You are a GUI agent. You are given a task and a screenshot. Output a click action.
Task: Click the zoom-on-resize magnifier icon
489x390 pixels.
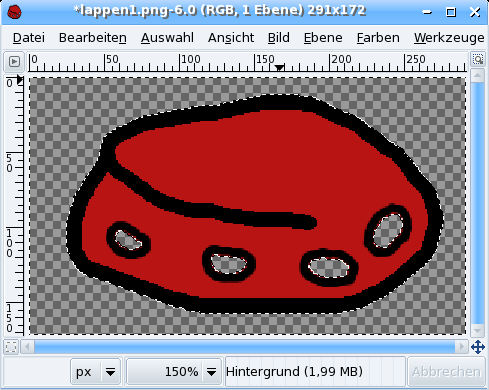[478, 60]
